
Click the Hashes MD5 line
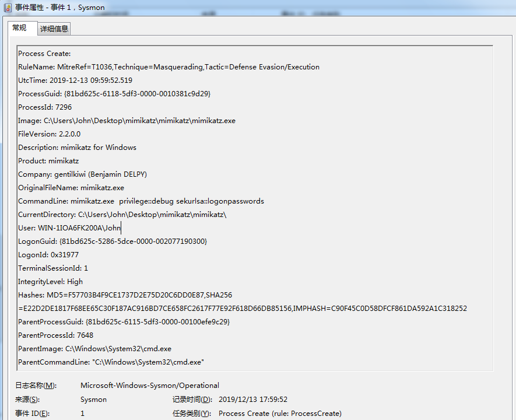pos(125,295)
